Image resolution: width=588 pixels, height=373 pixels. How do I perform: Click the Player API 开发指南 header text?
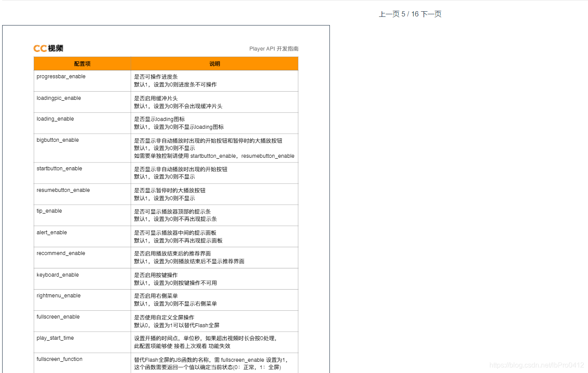[274, 49]
